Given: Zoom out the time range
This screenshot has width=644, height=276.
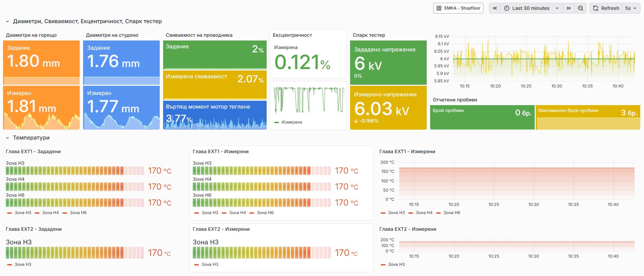Looking at the screenshot, I should click(580, 8).
